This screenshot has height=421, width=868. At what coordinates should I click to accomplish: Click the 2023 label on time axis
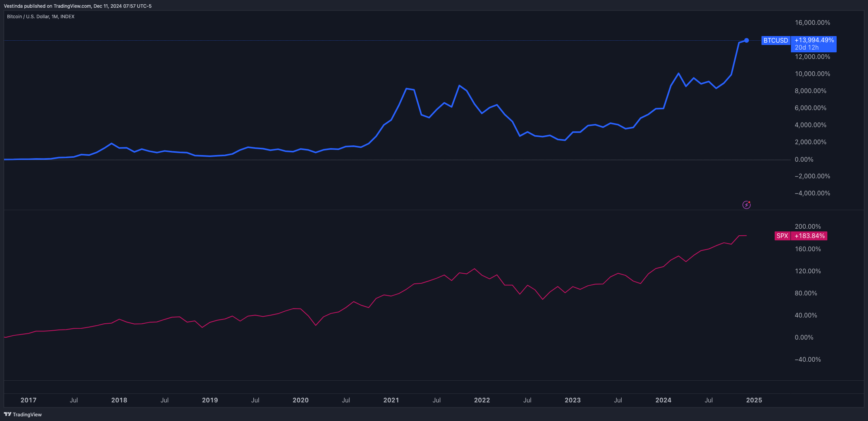572,400
